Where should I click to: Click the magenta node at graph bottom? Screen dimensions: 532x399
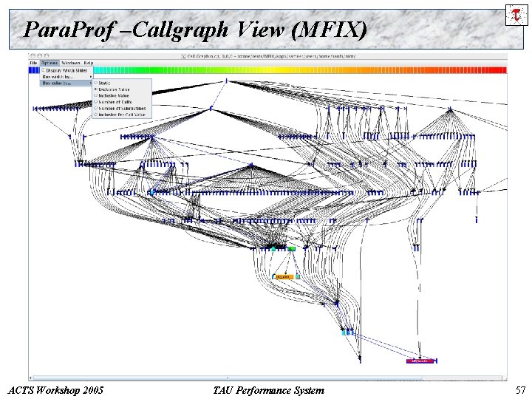420,361
